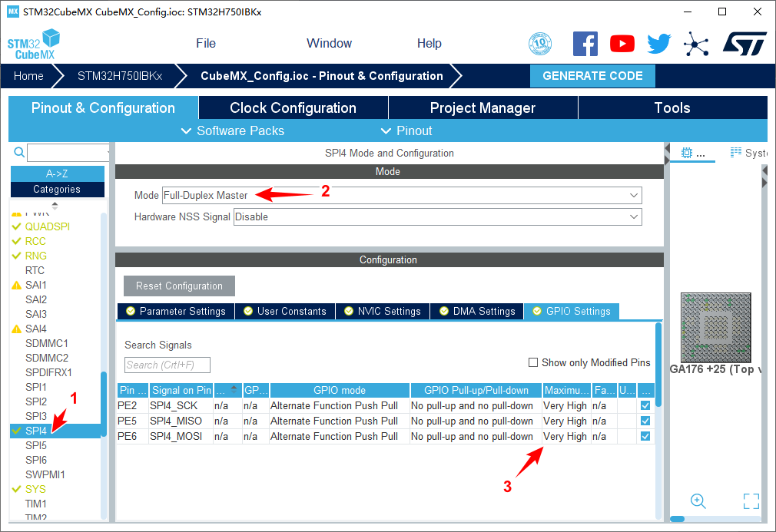The height and width of the screenshot is (532, 776).
Task: Click the zoom-in magnifier below chip view
Action: pyautogui.click(x=698, y=501)
